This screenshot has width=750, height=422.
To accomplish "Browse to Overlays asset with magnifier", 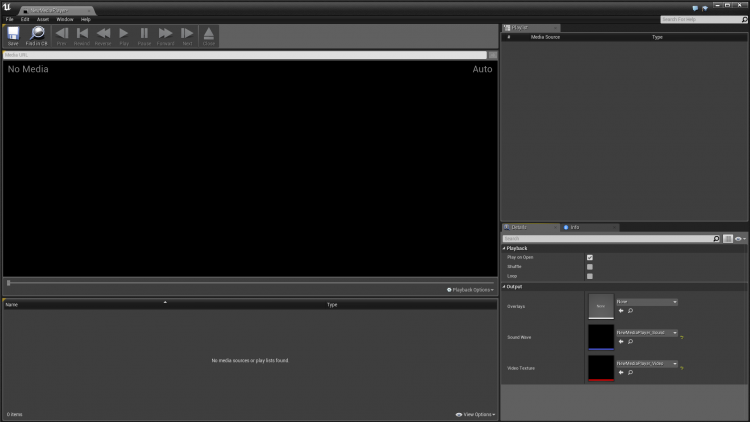I will (x=630, y=311).
